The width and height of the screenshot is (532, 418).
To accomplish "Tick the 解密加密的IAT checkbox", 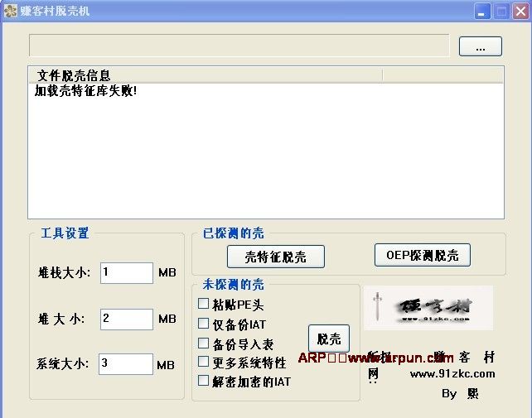I will (x=203, y=381).
